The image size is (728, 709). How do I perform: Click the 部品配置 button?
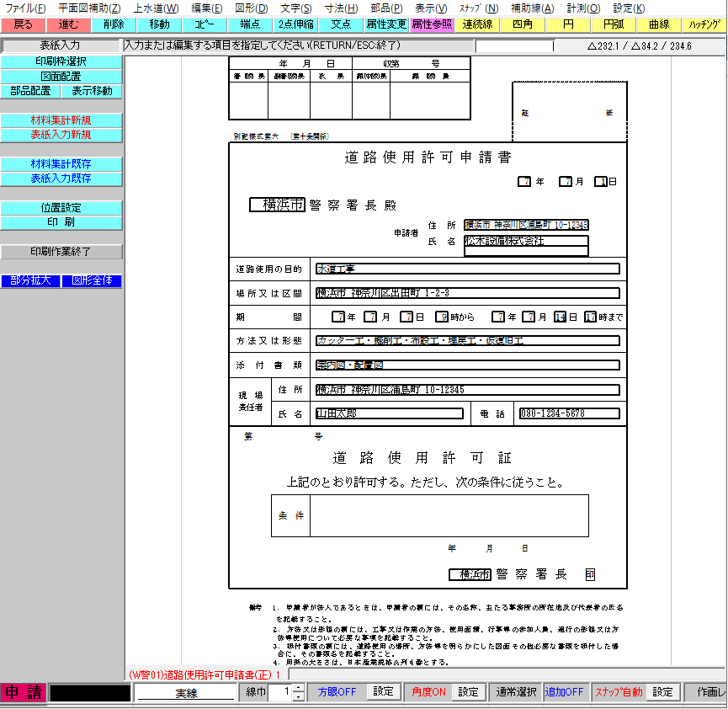point(30,91)
